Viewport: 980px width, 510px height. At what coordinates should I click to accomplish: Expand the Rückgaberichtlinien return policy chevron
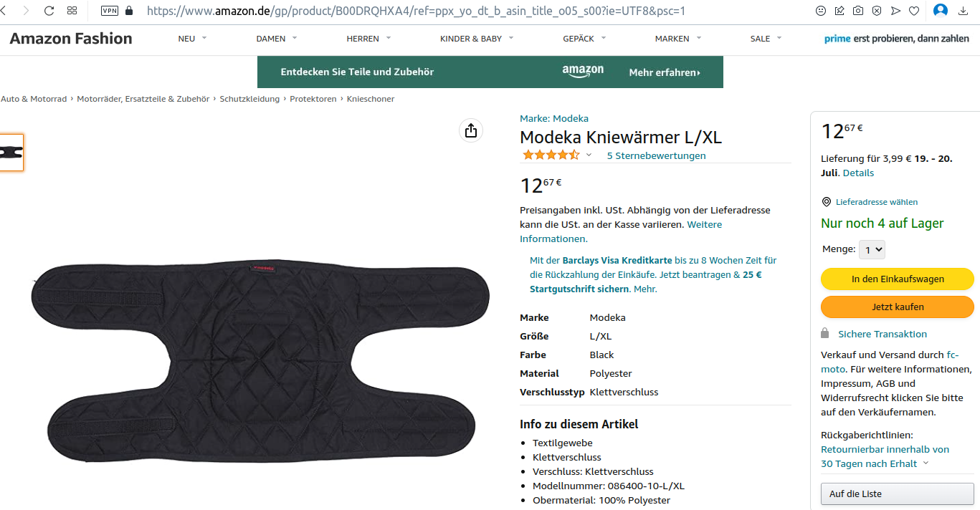click(x=926, y=463)
